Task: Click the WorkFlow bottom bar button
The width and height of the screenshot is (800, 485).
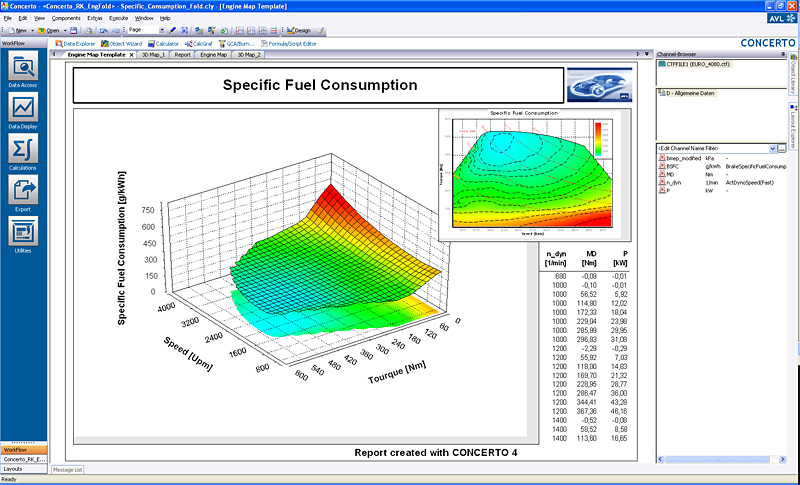Action: [23, 450]
